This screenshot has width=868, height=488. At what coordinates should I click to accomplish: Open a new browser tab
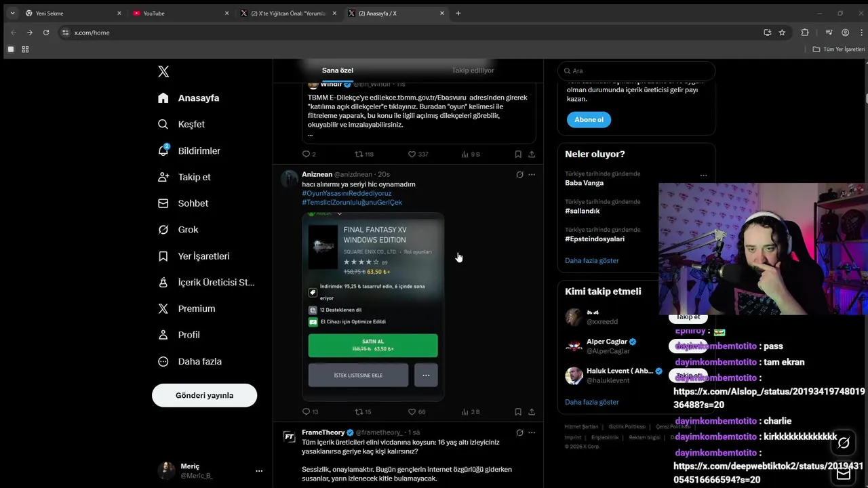point(458,13)
